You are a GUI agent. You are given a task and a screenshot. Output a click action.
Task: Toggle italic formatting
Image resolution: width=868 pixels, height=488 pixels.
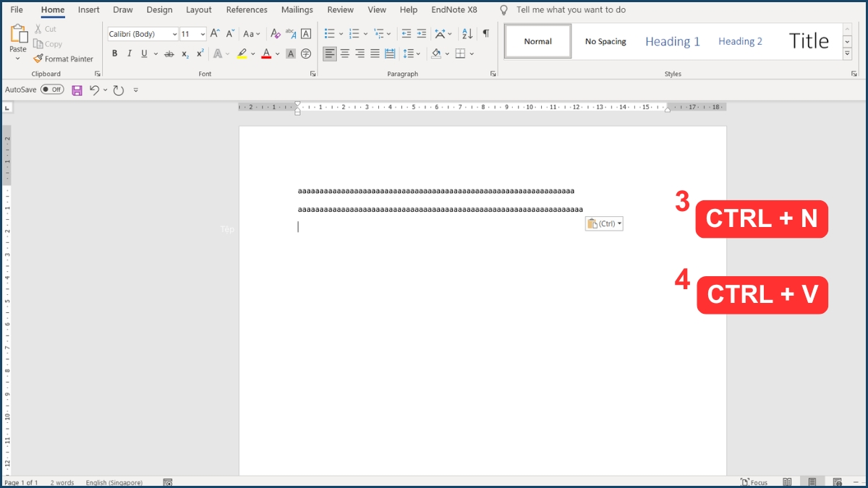tap(129, 53)
